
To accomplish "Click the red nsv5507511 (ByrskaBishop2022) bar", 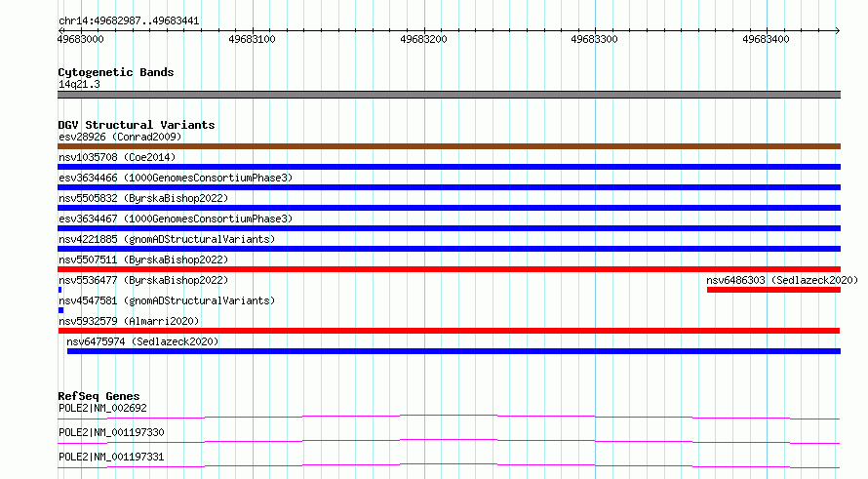I will pyautogui.click(x=449, y=269).
